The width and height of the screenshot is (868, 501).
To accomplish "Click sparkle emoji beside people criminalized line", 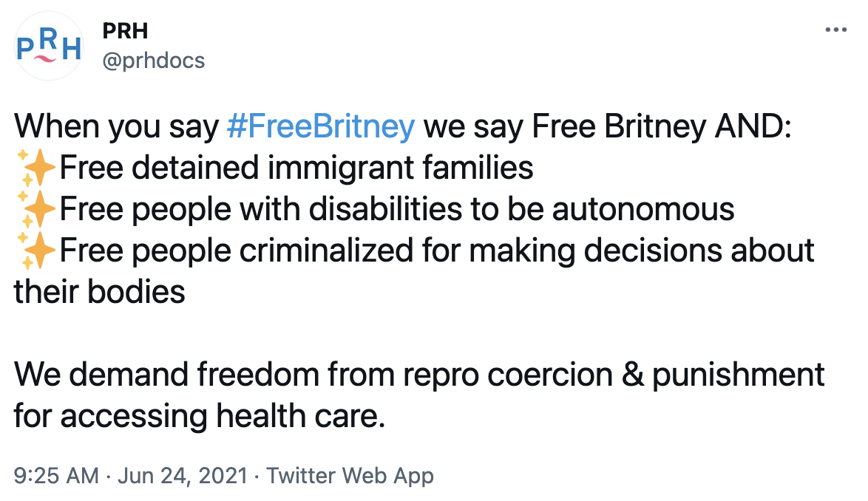I will (35, 250).
